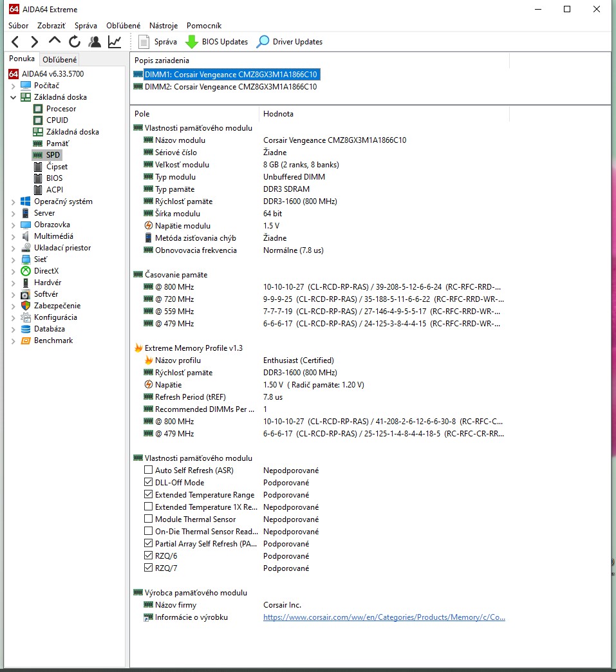Open the Správa menu in the menu bar
616x672 pixels.
86,25
